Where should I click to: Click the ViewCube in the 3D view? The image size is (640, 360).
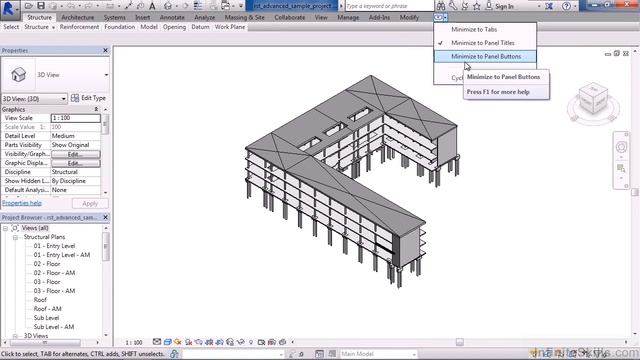pyautogui.click(x=593, y=98)
